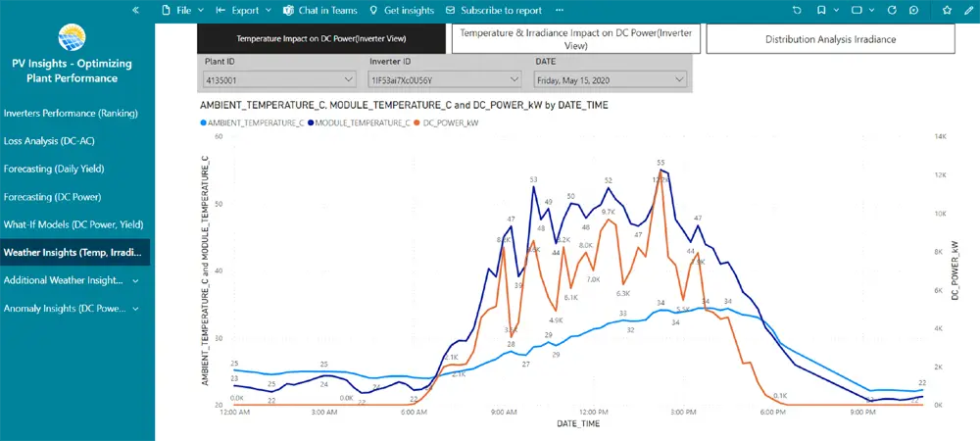Favorite this report with the star icon
The height and width of the screenshot is (441, 980).
[946, 10]
